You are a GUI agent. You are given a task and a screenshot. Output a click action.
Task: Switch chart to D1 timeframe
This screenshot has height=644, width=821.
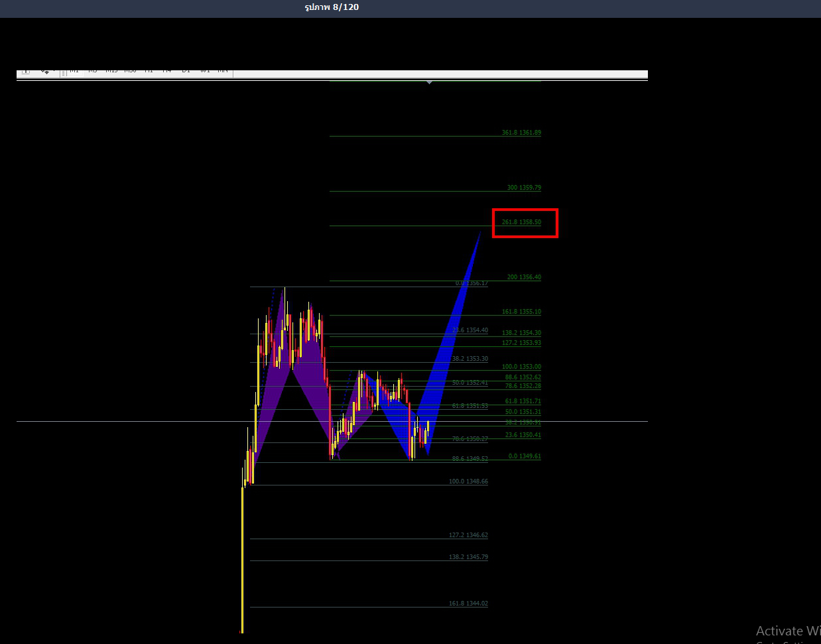click(186, 71)
